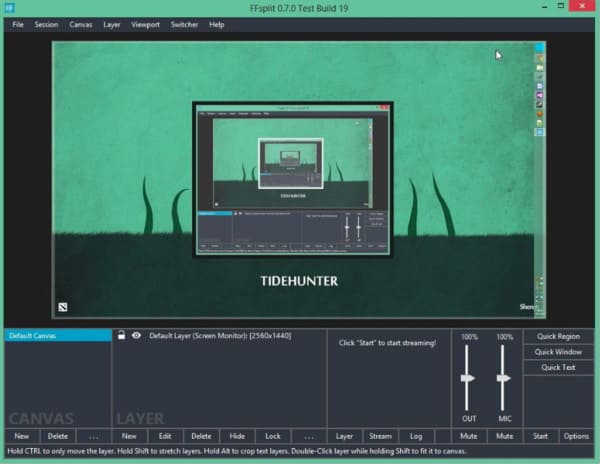The image size is (600, 464).
Task: Open the Layer menu in menu bar
Action: 112,24
